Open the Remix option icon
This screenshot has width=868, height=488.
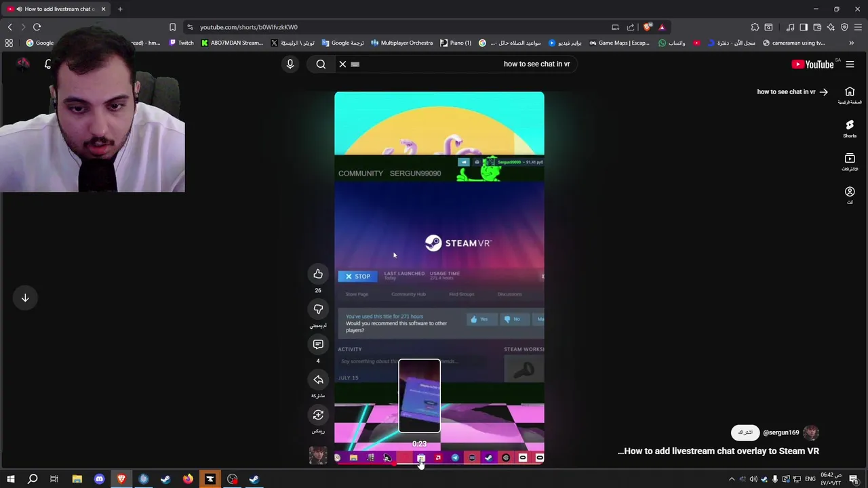[x=318, y=415]
